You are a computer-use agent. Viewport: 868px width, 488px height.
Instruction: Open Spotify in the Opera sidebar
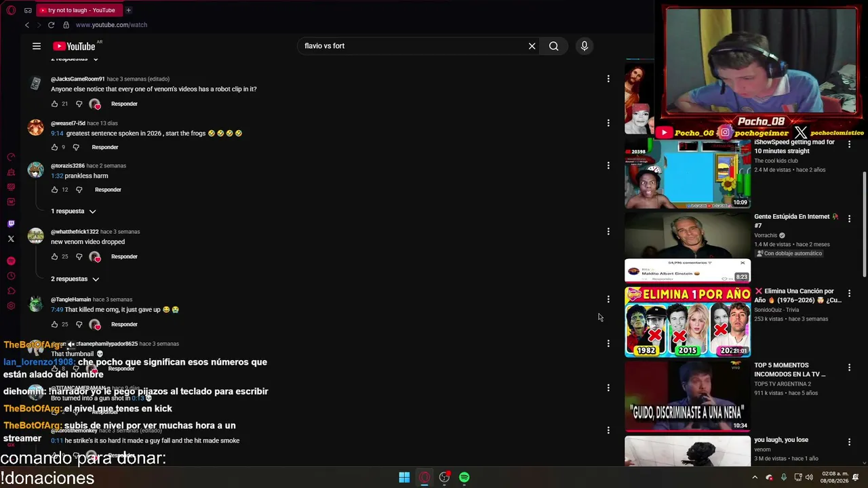click(x=11, y=261)
